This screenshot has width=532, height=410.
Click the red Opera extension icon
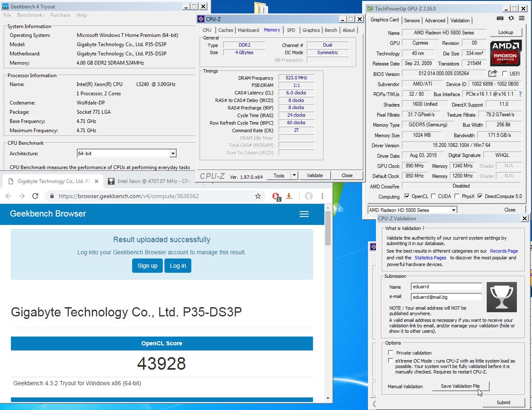(x=276, y=196)
